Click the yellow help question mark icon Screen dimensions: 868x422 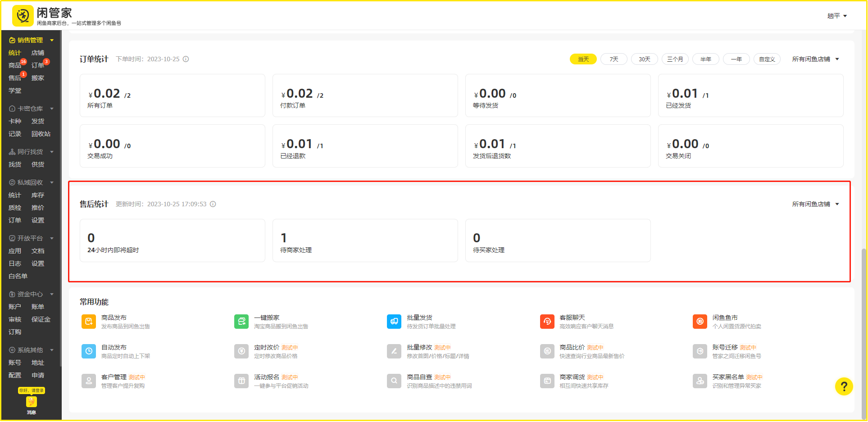coord(844,386)
